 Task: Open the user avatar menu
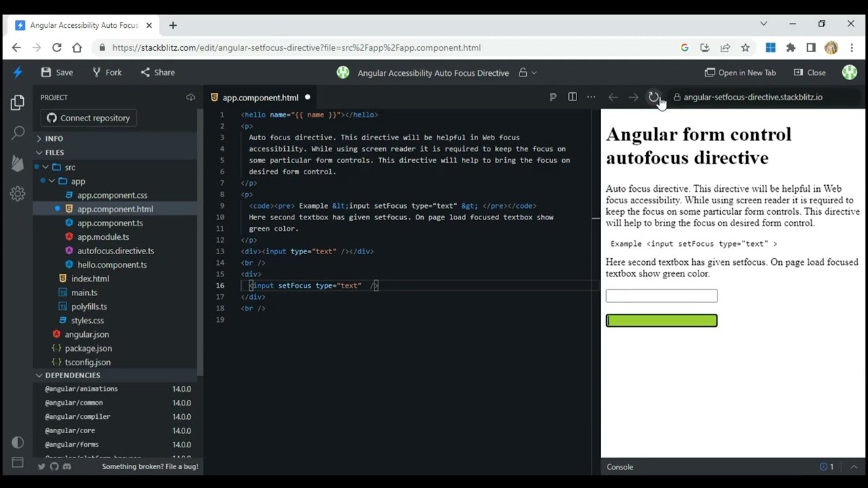click(850, 73)
